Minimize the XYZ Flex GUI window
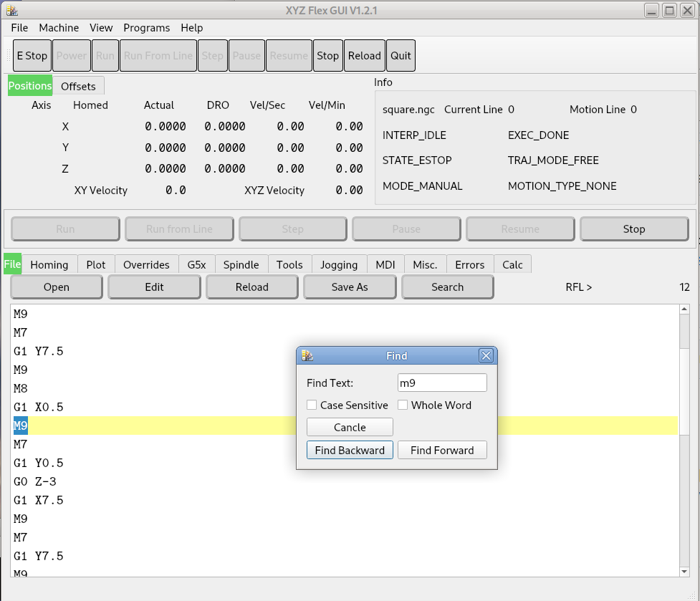The height and width of the screenshot is (601, 700). tap(652, 10)
